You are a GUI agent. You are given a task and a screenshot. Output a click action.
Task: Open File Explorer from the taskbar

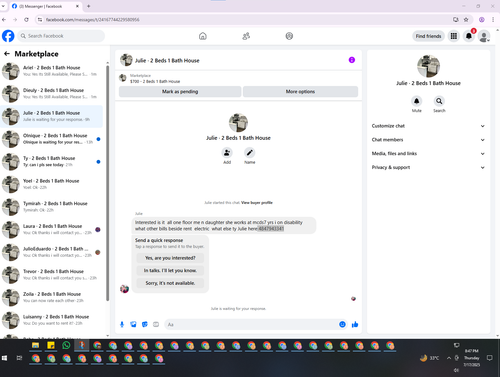coord(36,345)
